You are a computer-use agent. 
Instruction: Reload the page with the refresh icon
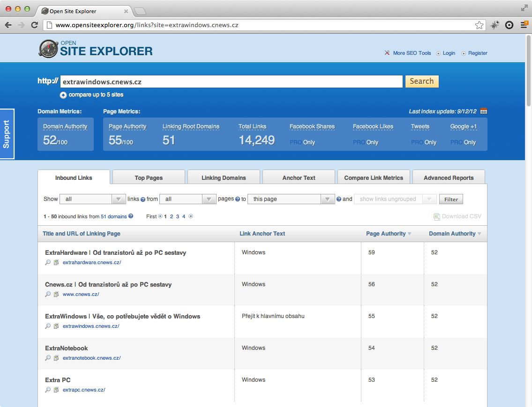pos(34,25)
